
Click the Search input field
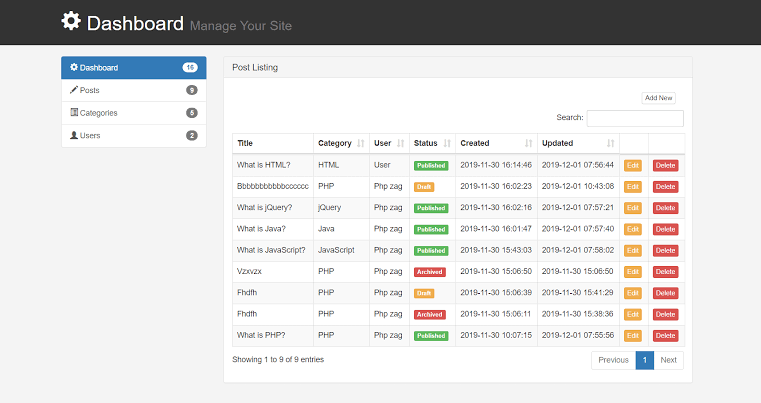pyautogui.click(x=635, y=118)
